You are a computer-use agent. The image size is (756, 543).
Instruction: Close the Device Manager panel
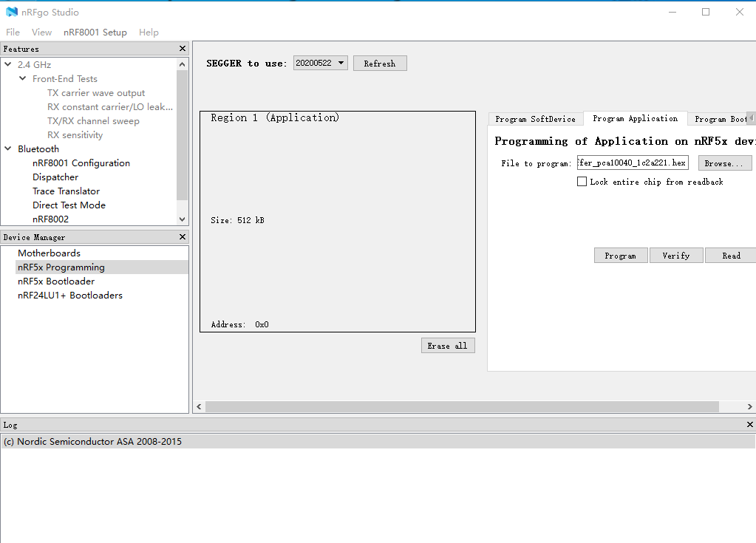tap(183, 236)
